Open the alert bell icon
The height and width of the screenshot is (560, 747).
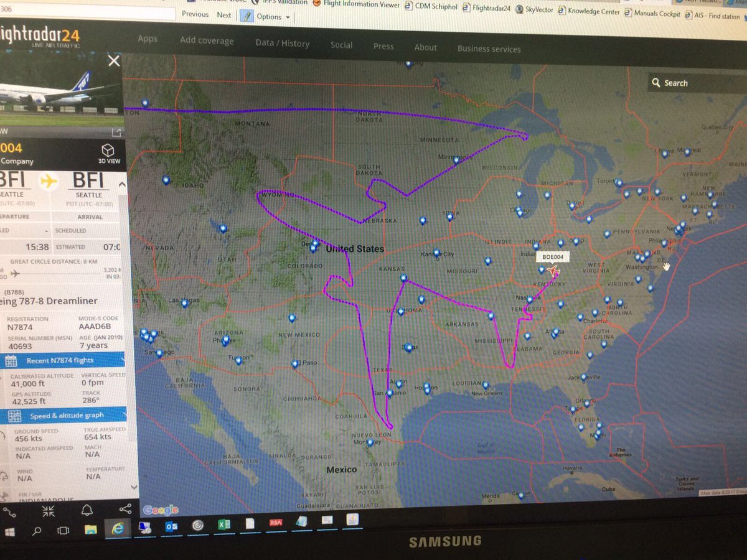[x=87, y=510]
